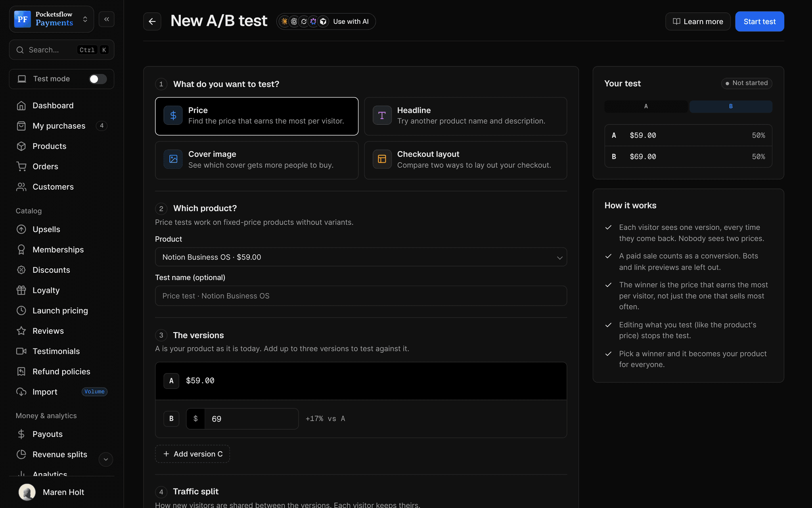The width and height of the screenshot is (812, 508).
Task: Open Use with AI options
Action: point(326,21)
